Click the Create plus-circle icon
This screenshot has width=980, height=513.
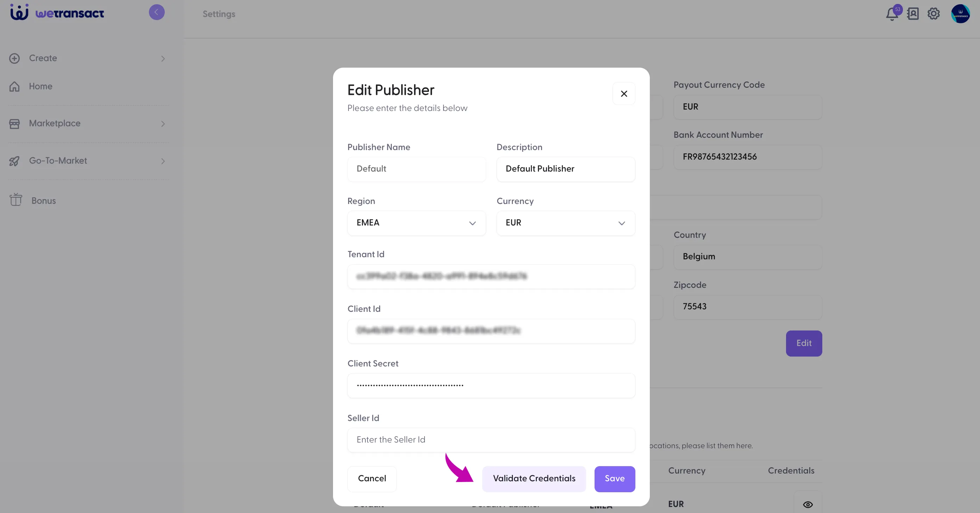click(14, 58)
